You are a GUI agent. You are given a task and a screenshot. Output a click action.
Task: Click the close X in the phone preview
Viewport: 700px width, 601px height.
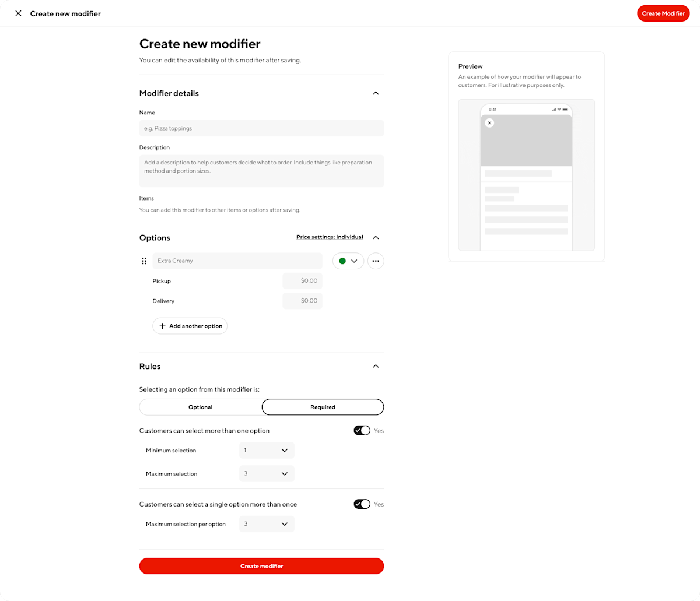489,123
